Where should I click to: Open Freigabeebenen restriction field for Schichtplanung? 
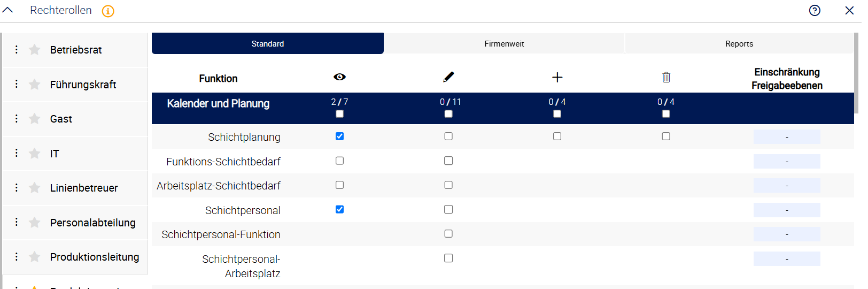point(787,137)
